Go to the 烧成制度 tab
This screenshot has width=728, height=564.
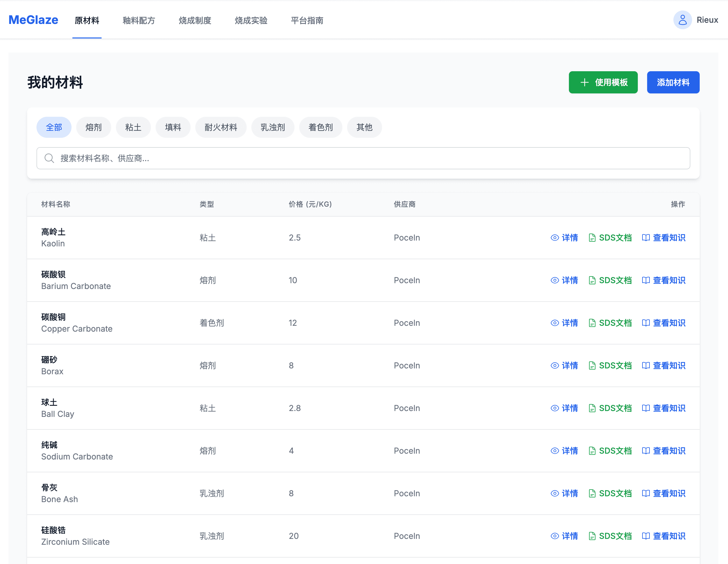[x=195, y=20]
